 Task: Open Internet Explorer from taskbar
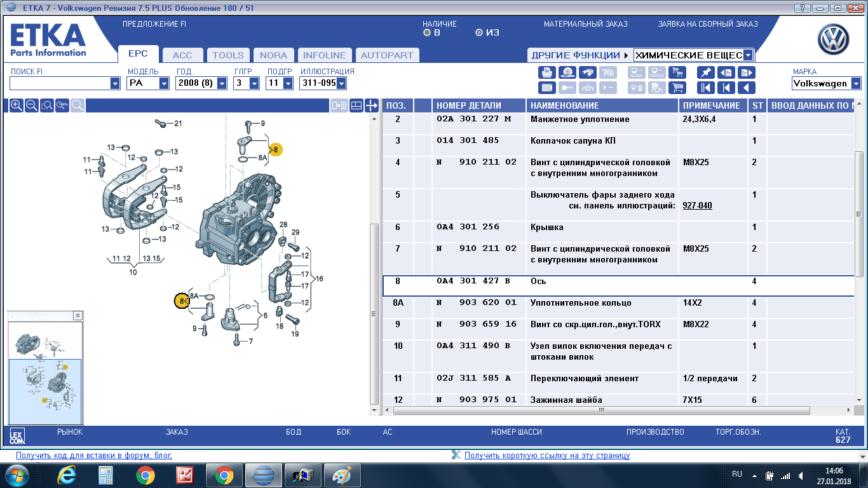pyautogui.click(x=66, y=475)
